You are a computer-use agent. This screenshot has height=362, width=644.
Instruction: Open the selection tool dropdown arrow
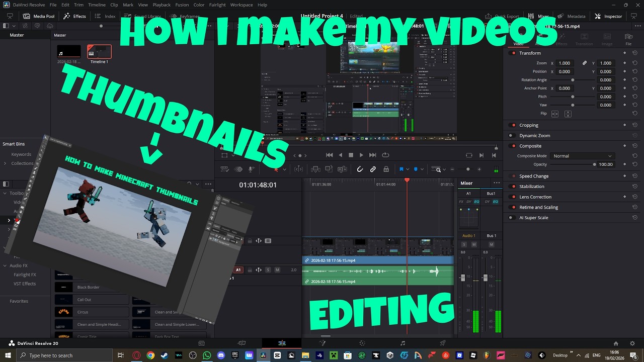284,169
